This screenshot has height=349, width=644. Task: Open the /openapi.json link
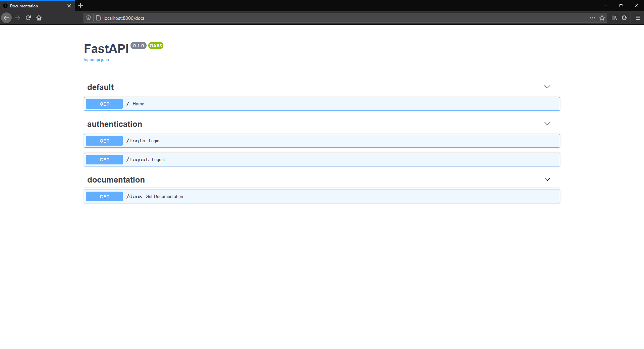[96, 60]
